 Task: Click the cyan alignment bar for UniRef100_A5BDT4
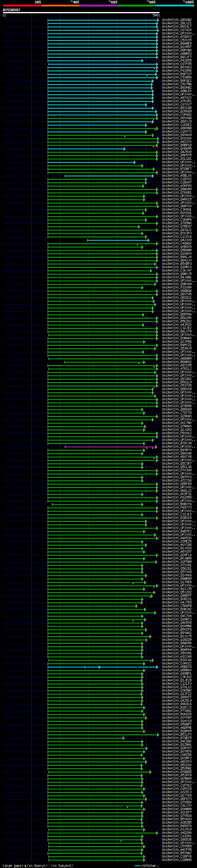click(x=103, y=667)
